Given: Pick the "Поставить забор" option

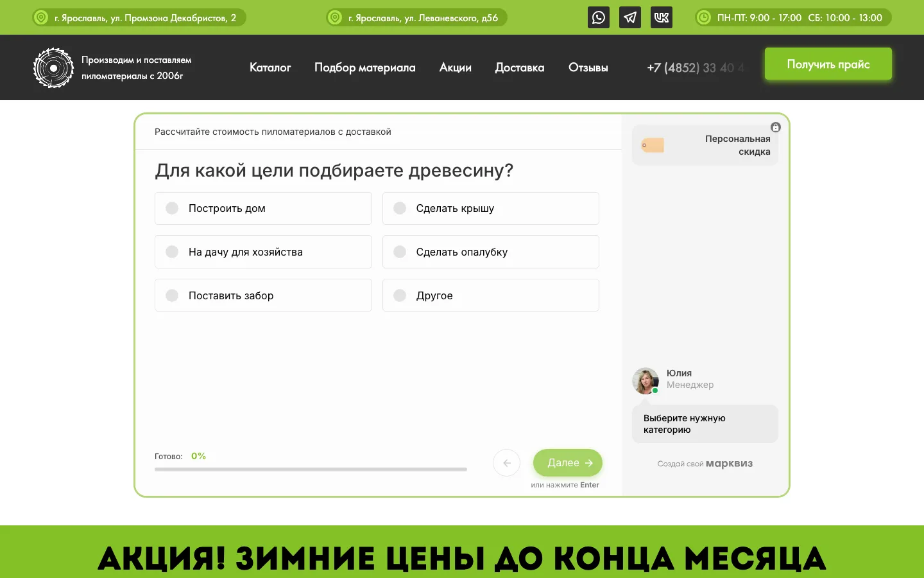Looking at the screenshot, I should point(263,295).
